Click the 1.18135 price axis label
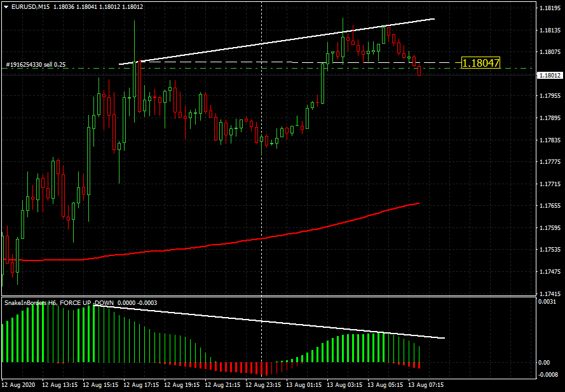 550,30
